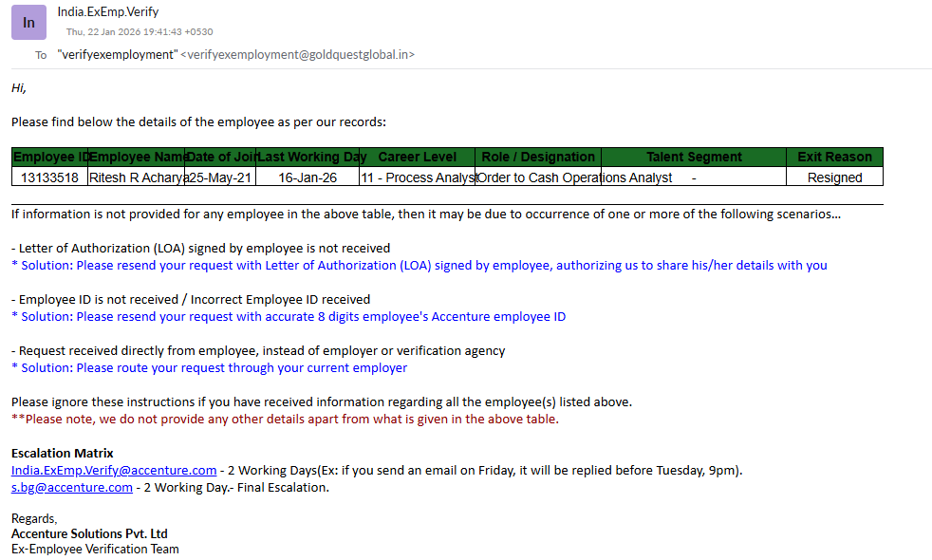Click the Role / Designation column header
The image size is (932, 560).
click(537, 158)
